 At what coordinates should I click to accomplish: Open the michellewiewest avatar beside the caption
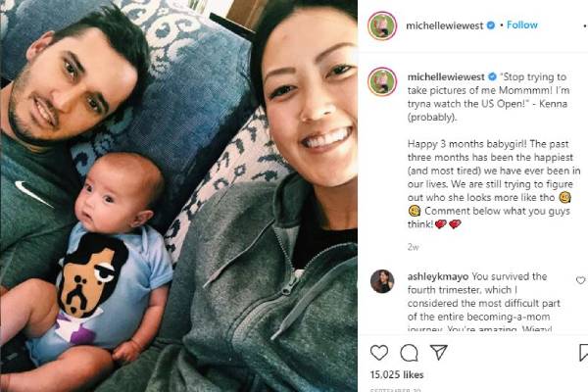coord(382,81)
